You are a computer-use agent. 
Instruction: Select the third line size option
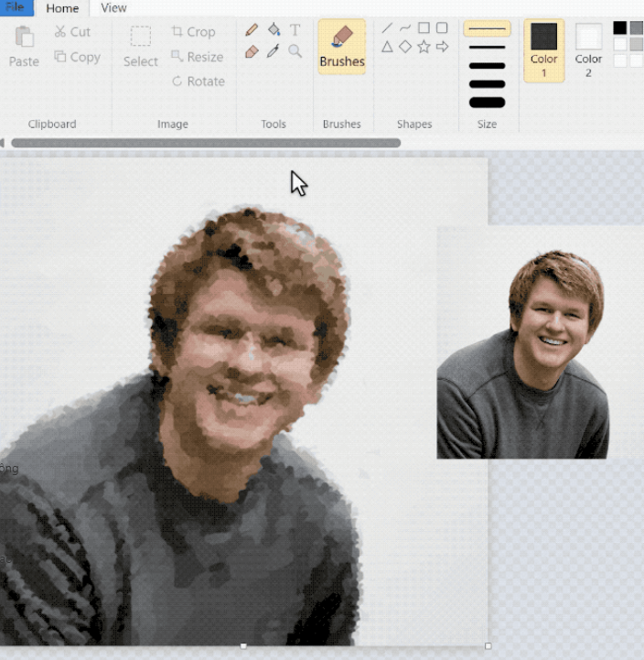(x=487, y=66)
